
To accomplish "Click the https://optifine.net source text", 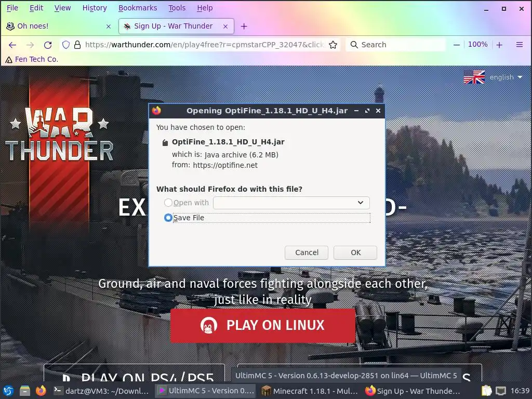I will pyautogui.click(x=225, y=165).
